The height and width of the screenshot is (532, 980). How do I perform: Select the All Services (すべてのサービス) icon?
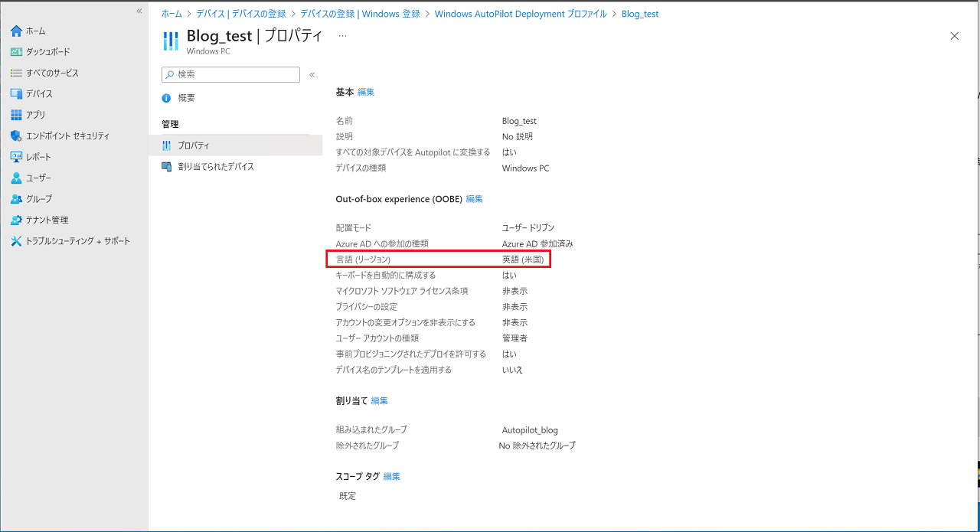tap(16, 73)
